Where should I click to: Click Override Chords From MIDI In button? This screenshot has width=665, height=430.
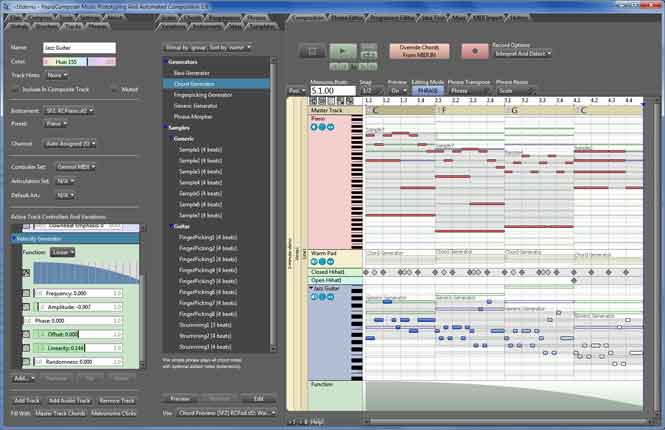419,51
